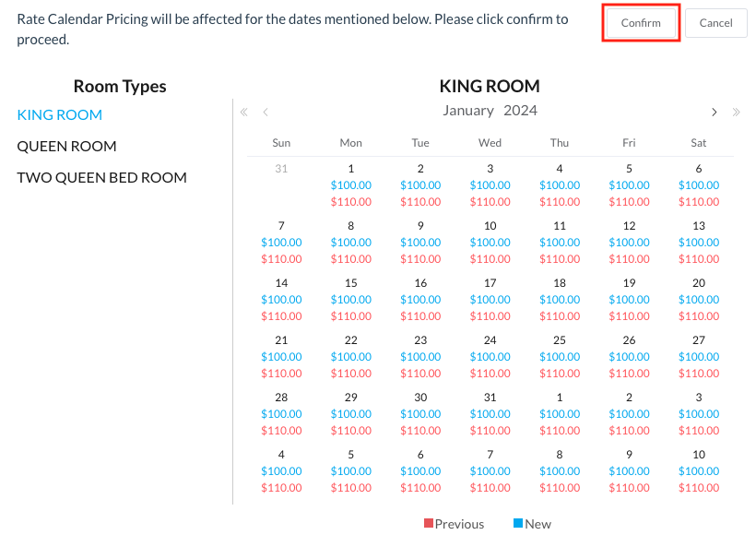The height and width of the screenshot is (535, 756).
Task: Click the previous year double arrow
Action: coord(244,113)
